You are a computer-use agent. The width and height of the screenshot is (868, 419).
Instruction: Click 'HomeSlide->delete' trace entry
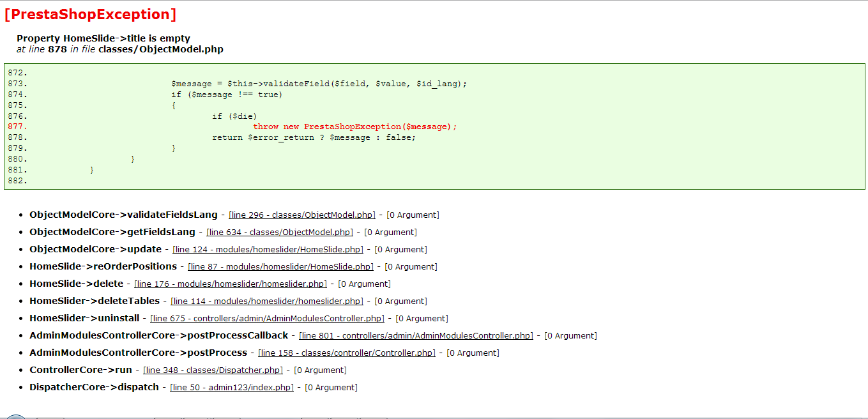[76, 284]
